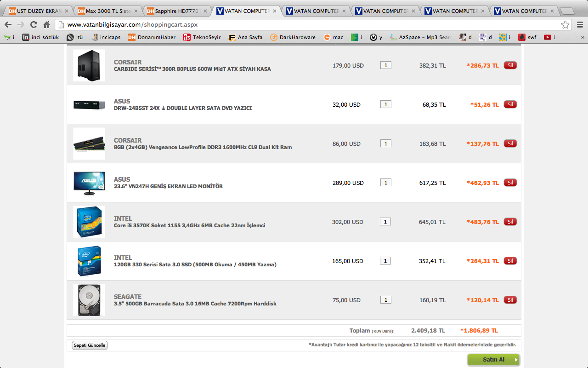
Task: Open the Ana Sayfa bookmark
Action: tap(246, 37)
